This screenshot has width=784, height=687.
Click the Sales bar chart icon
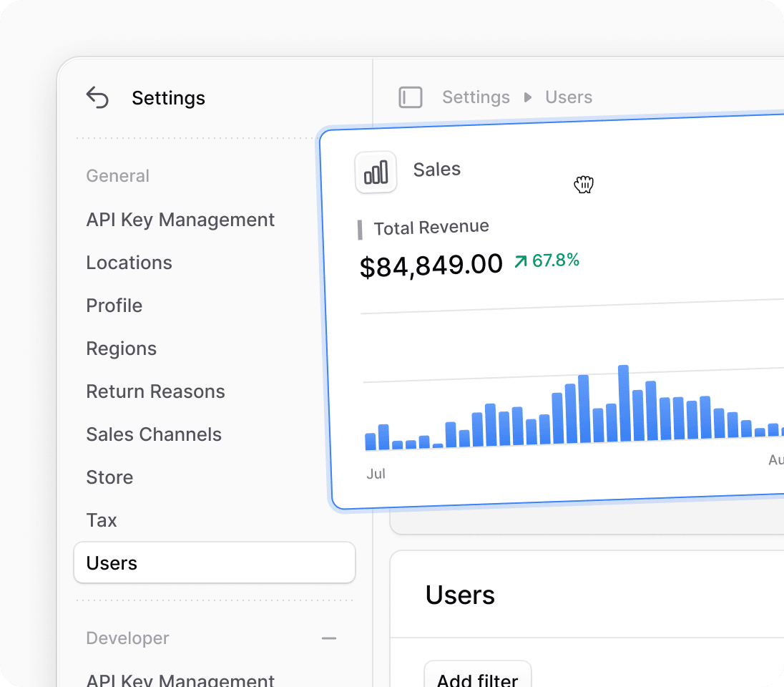point(376,172)
